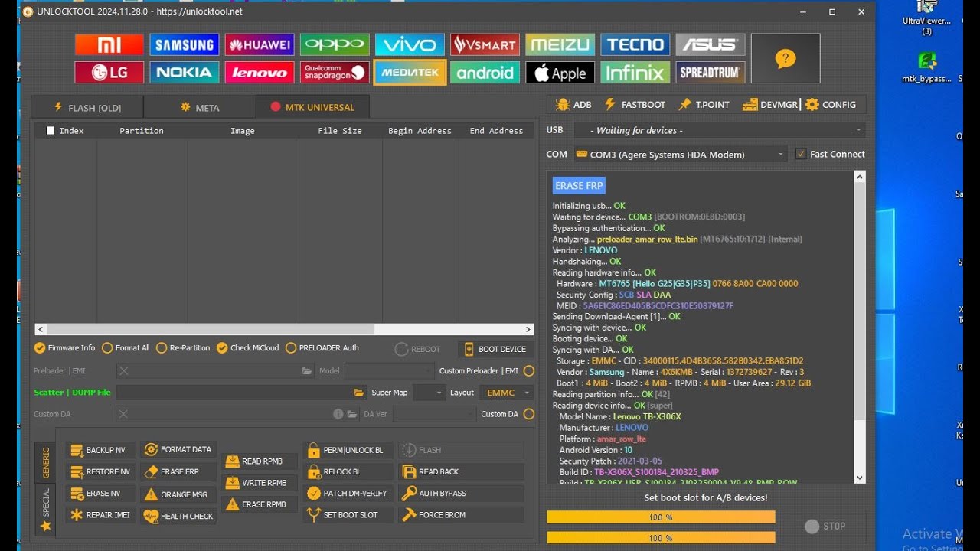Open the generic Android section
Viewport: 980px width, 551px height.
(x=485, y=73)
